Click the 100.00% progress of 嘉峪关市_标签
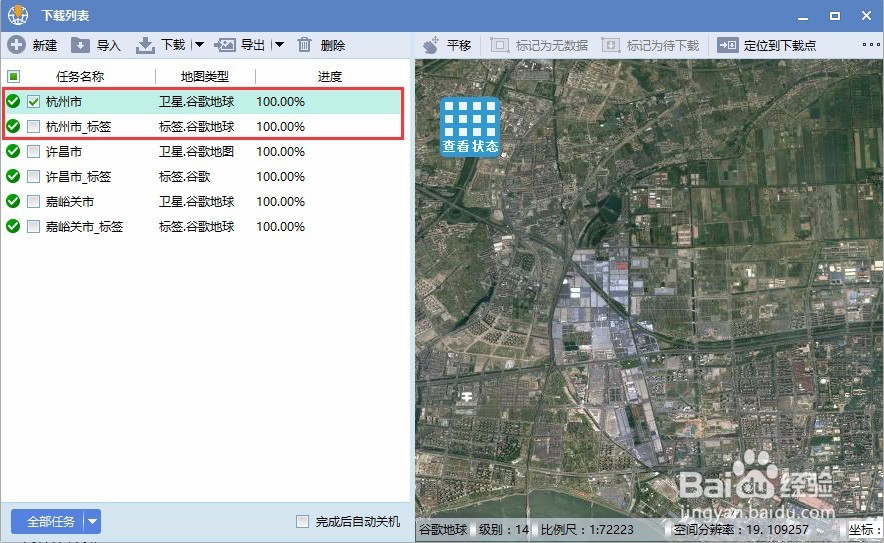 (280, 227)
